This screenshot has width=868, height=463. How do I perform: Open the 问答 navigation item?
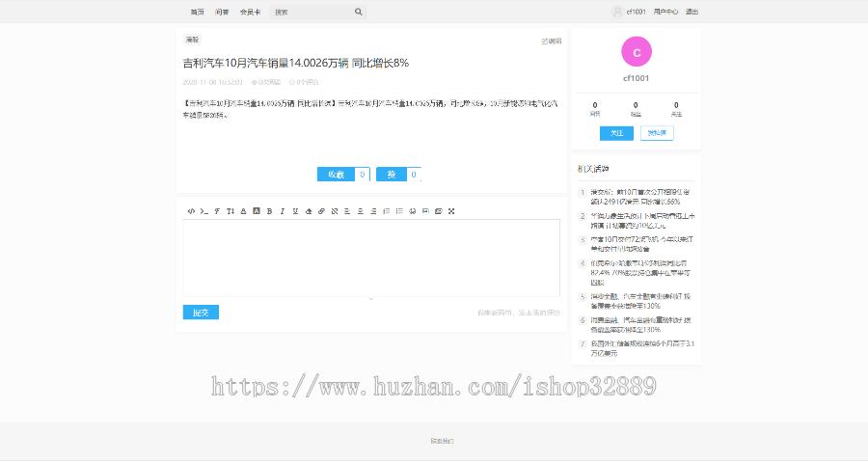[x=222, y=12]
